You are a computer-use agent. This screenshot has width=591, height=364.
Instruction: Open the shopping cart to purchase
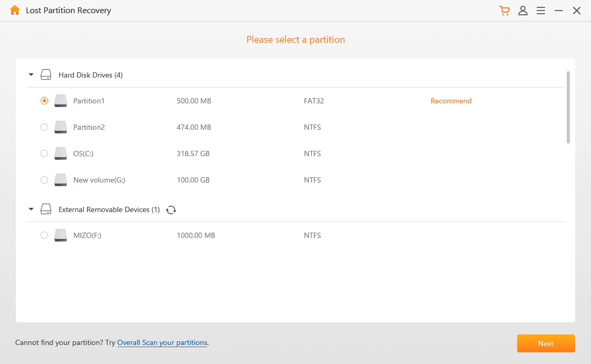tap(504, 10)
